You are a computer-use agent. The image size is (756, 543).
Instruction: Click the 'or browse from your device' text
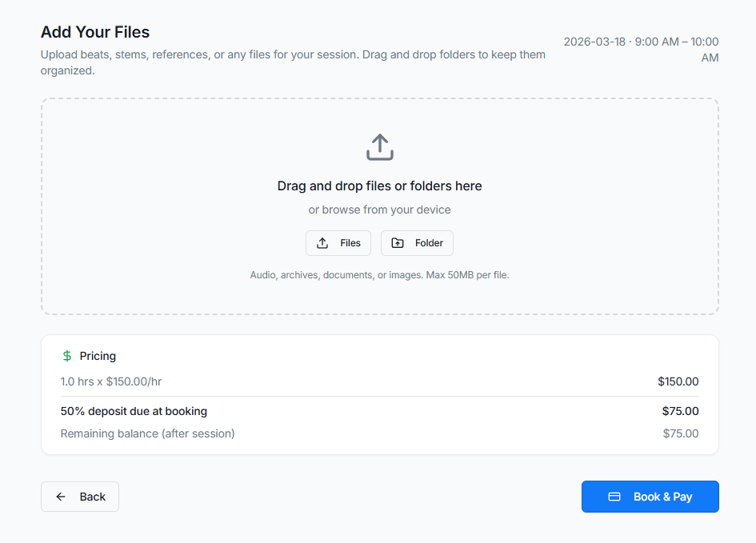(379, 210)
